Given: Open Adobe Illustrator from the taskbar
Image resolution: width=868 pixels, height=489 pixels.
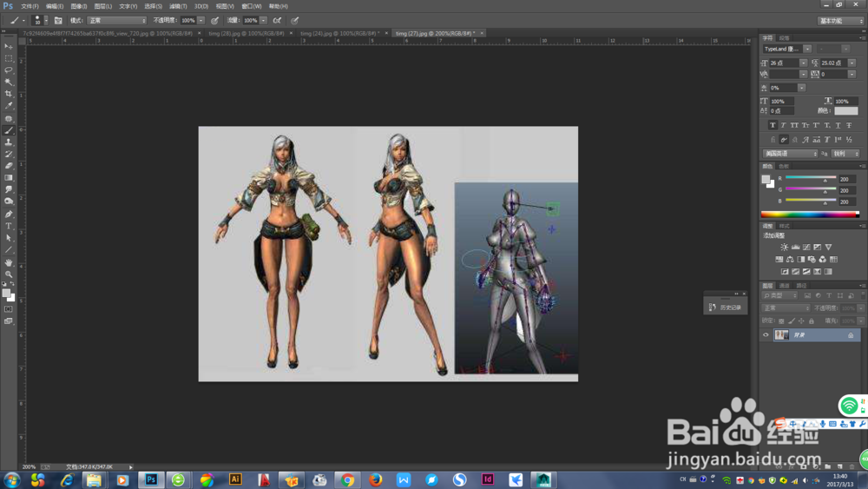Looking at the screenshot, I should pos(234,479).
